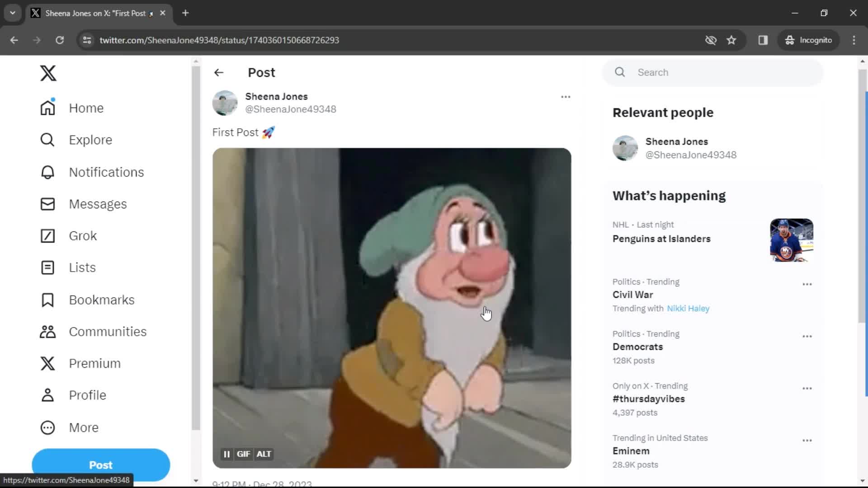Select Premium icon in sidebar

coord(47,363)
